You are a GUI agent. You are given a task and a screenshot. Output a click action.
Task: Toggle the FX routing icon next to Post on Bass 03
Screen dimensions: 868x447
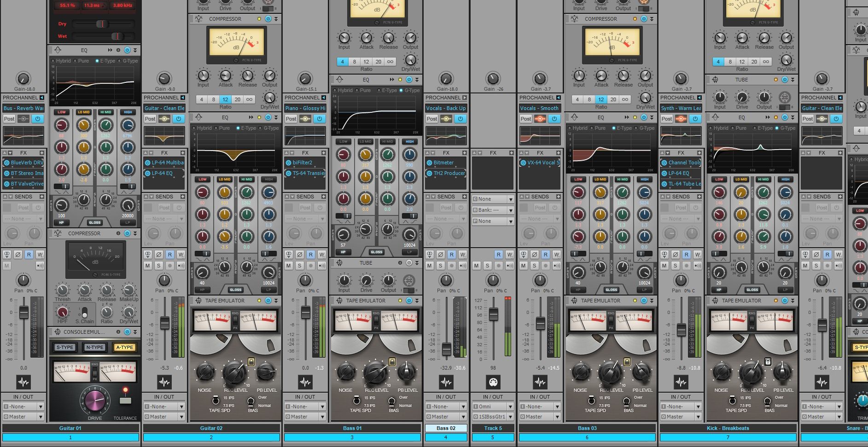540,119
